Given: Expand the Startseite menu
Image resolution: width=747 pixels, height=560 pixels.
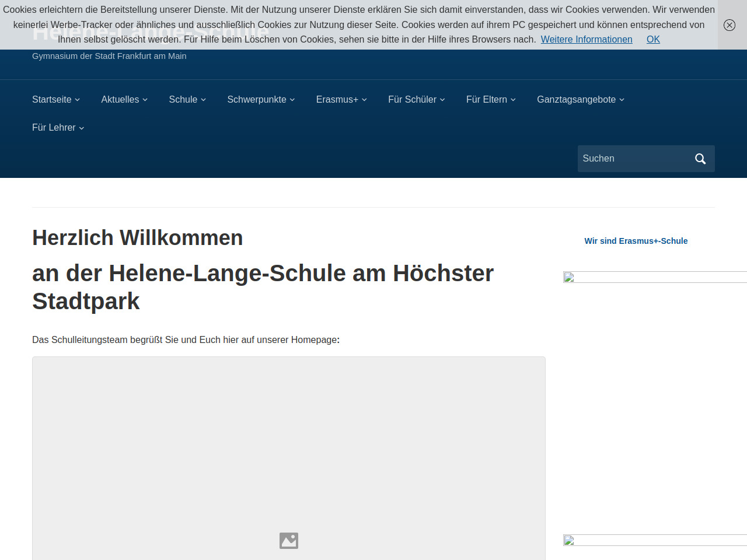Looking at the screenshot, I should click(x=55, y=100).
